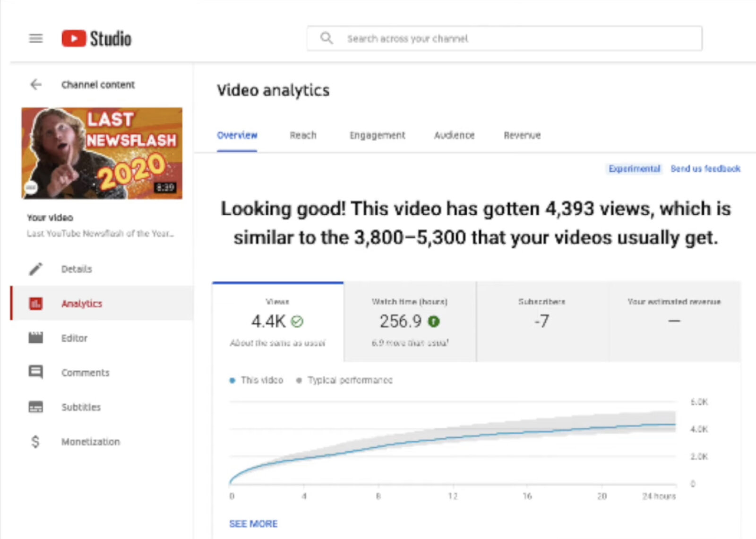Open the Last Newsflash 2020 video thumbnail
Image resolution: width=756 pixels, height=539 pixels.
point(101,151)
